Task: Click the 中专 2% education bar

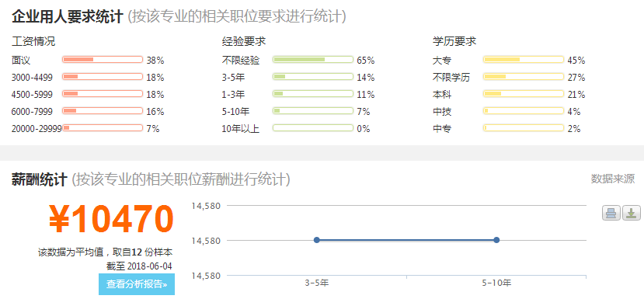Action: pos(524,128)
